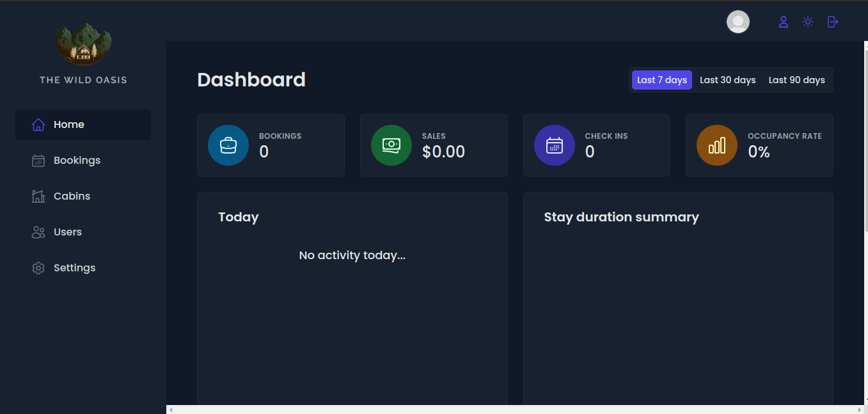
Task: Open the Users page in sidebar
Action: [x=68, y=232]
